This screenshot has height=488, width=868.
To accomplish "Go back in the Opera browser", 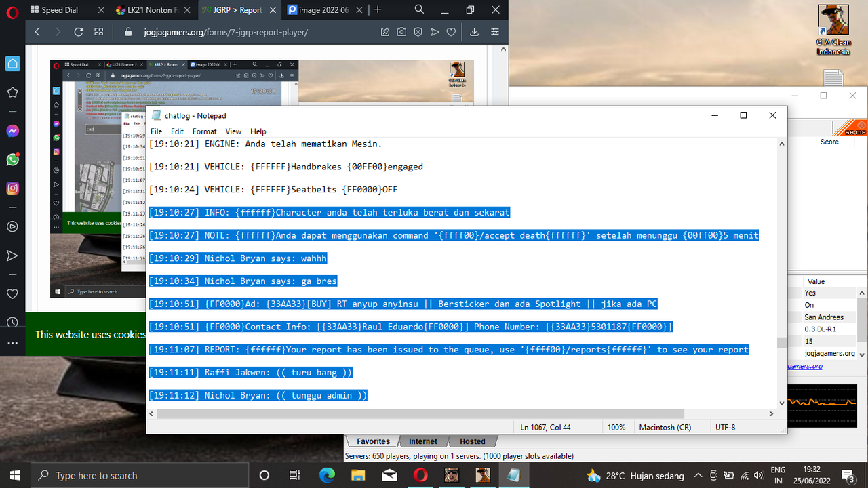I will [x=37, y=32].
